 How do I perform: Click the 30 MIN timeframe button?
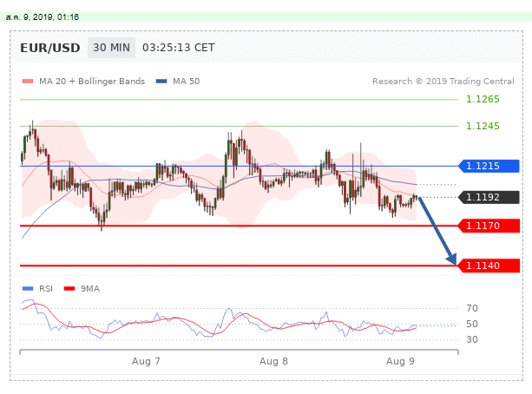111,48
